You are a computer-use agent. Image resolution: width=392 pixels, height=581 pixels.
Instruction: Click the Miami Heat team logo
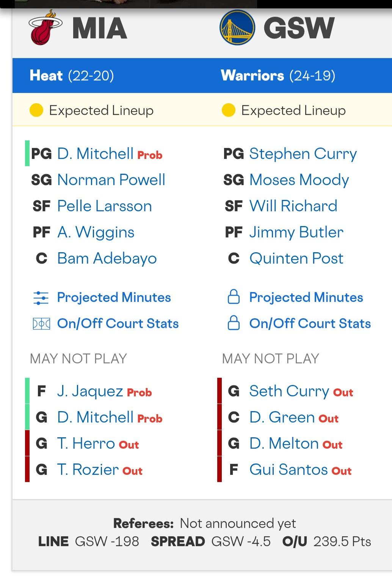(45, 28)
